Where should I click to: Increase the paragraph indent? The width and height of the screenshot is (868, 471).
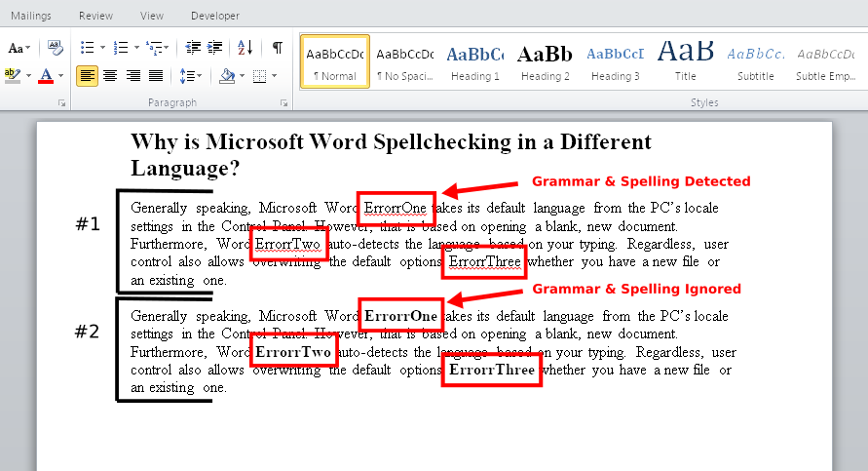(214, 48)
